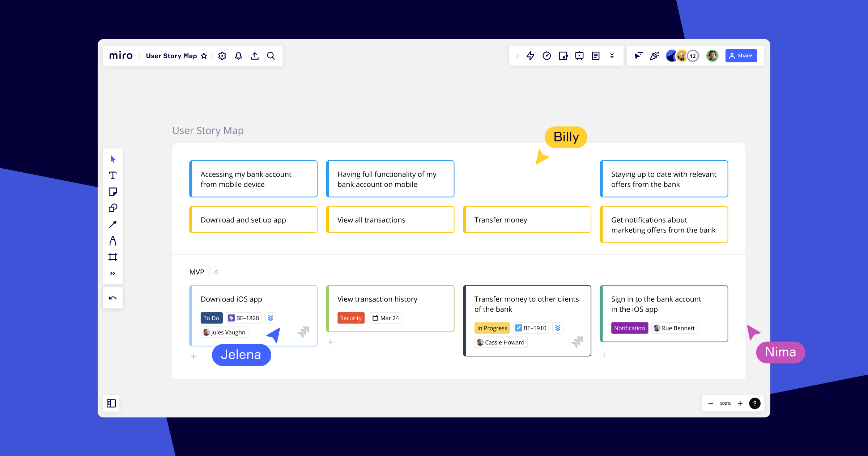
Task: Open the timer icon in top toolbar
Action: pyautogui.click(x=547, y=56)
